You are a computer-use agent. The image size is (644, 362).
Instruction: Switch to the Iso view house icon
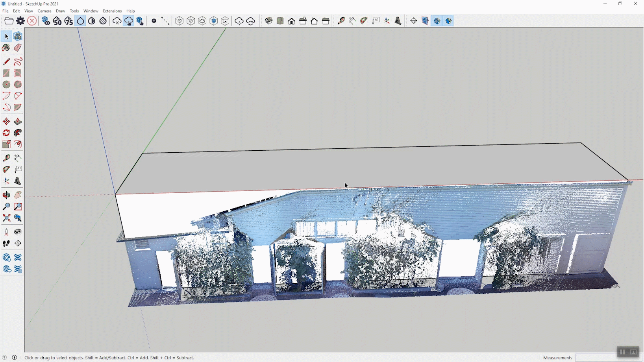pos(269,21)
